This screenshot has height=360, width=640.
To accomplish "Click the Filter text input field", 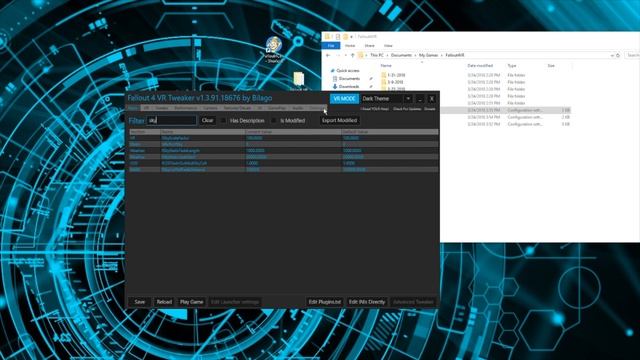I will click(x=171, y=120).
